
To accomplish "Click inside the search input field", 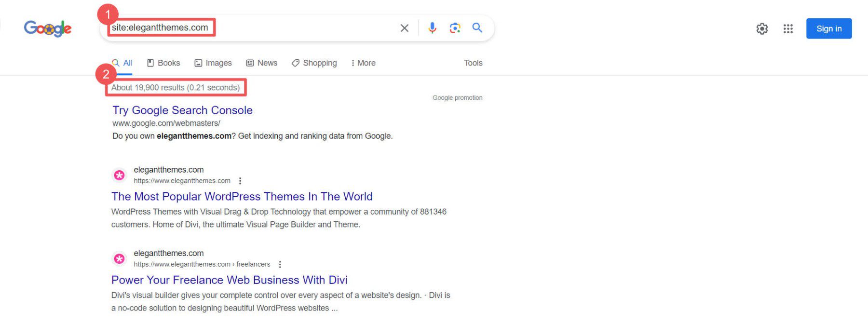I will (265, 27).
